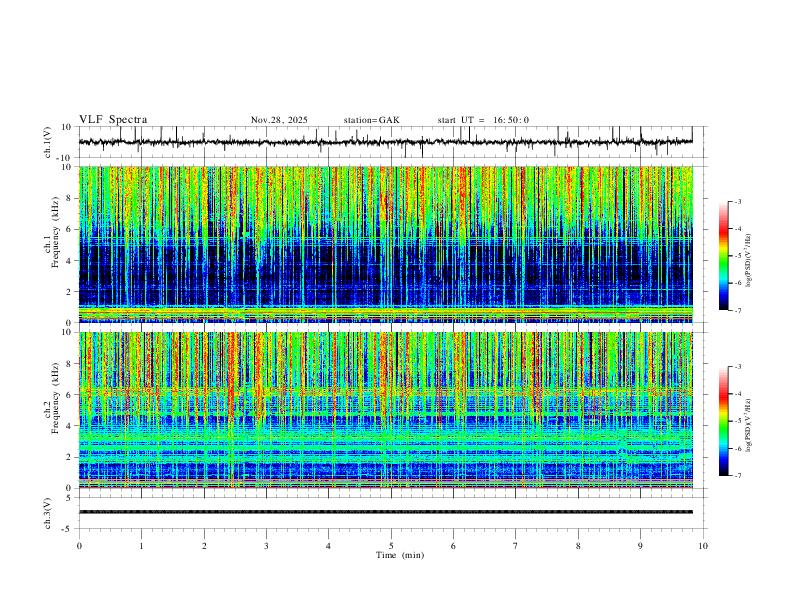Image resolution: width=792 pixels, height=612 pixels.
Task: Click the ch.1 voltage waveform trace panel
Action: 392,142
